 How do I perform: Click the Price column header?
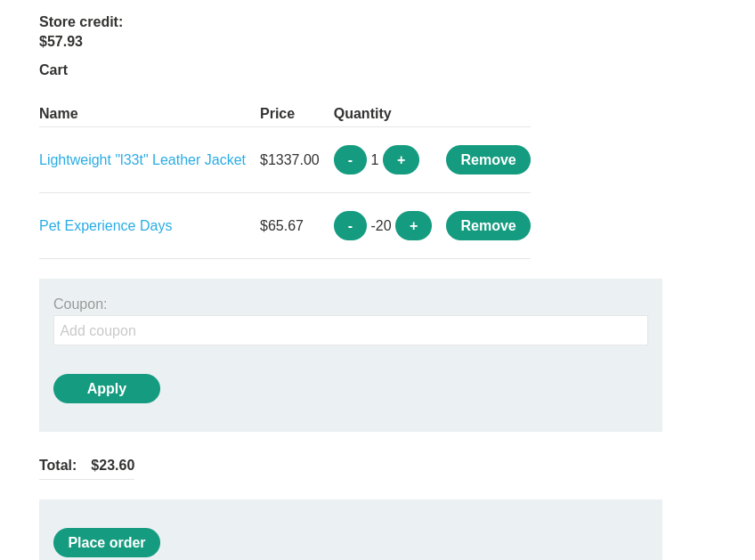click(277, 114)
